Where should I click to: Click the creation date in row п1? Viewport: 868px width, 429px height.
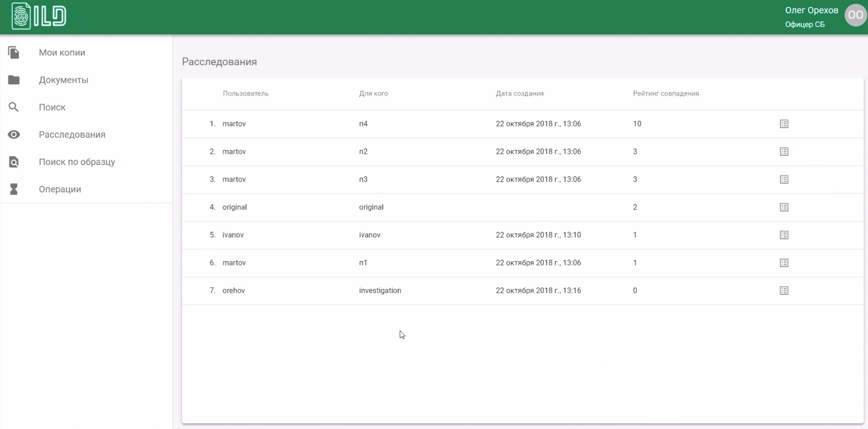point(538,263)
